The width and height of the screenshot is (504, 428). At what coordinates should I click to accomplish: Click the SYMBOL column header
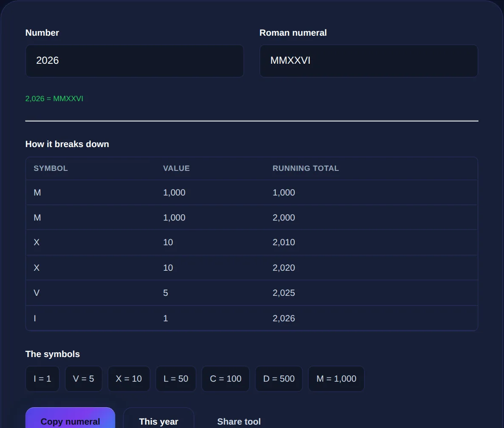51,168
